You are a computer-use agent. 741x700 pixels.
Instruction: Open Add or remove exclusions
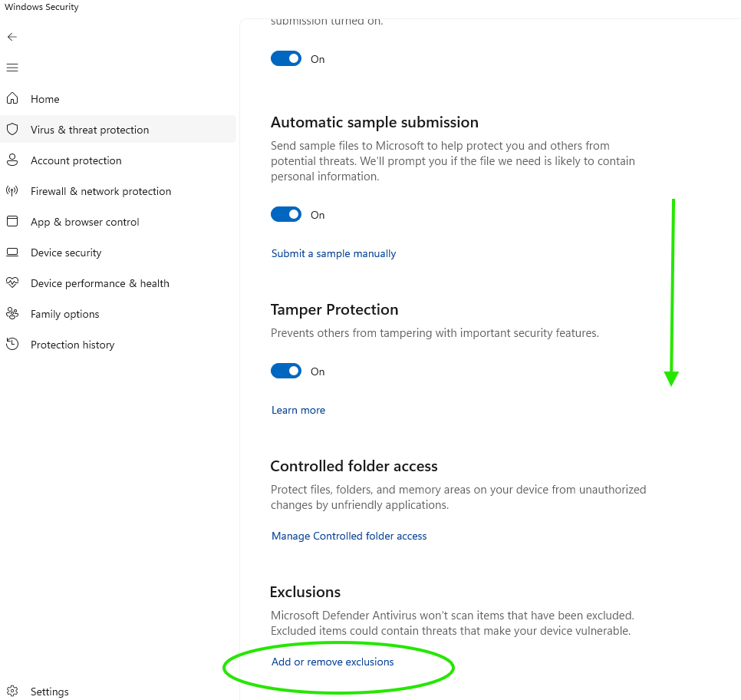pos(332,661)
